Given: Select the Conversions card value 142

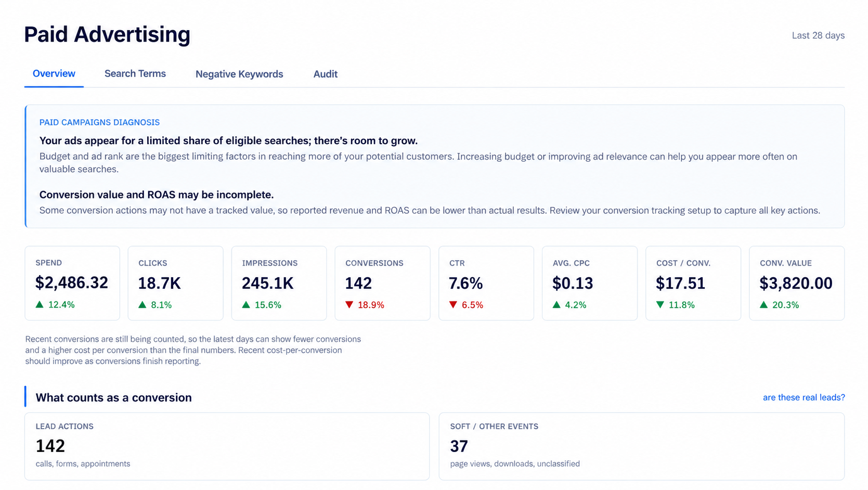Looking at the screenshot, I should tap(358, 283).
